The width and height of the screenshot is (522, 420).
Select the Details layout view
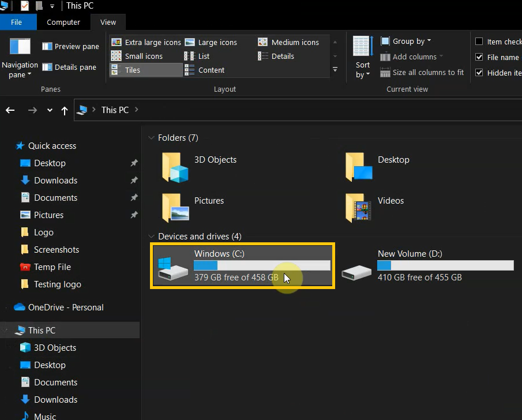(280, 56)
